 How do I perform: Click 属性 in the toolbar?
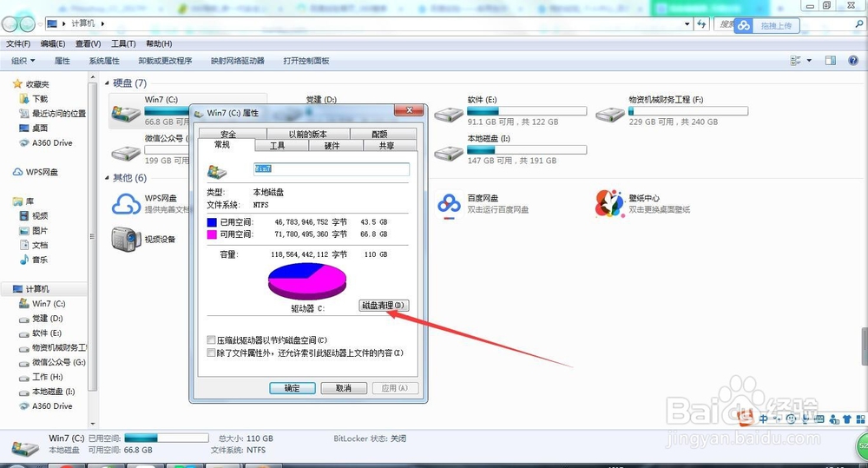pos(62,61)
